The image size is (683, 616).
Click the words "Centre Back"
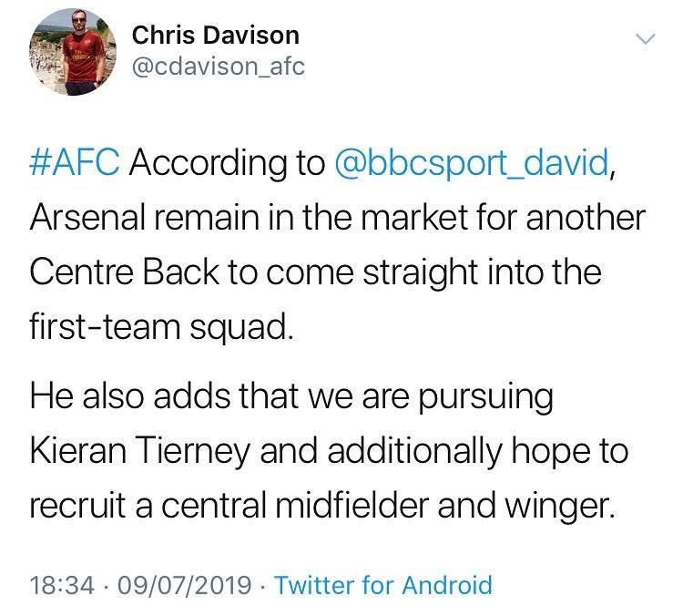[134, 273]
